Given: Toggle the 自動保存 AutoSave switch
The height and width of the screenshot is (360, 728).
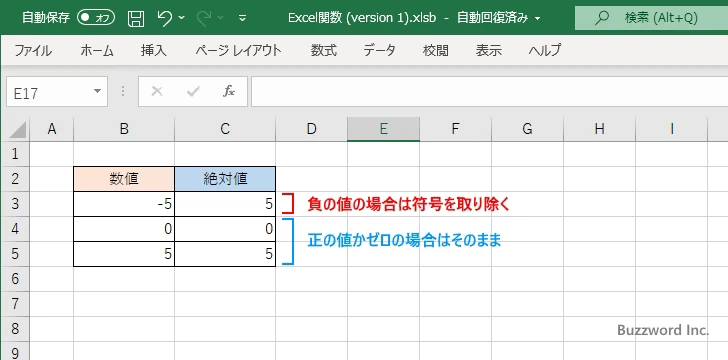Looking at the screenshot, I should (96, 18).
